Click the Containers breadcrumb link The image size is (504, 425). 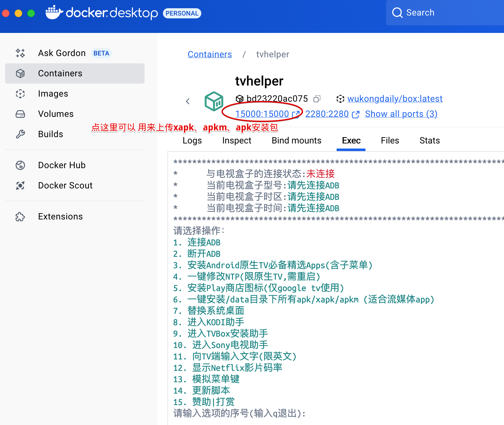point(210,54)
